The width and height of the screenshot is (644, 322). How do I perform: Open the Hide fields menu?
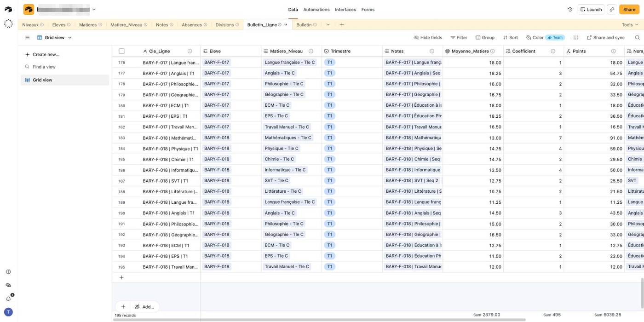point(428,38)
